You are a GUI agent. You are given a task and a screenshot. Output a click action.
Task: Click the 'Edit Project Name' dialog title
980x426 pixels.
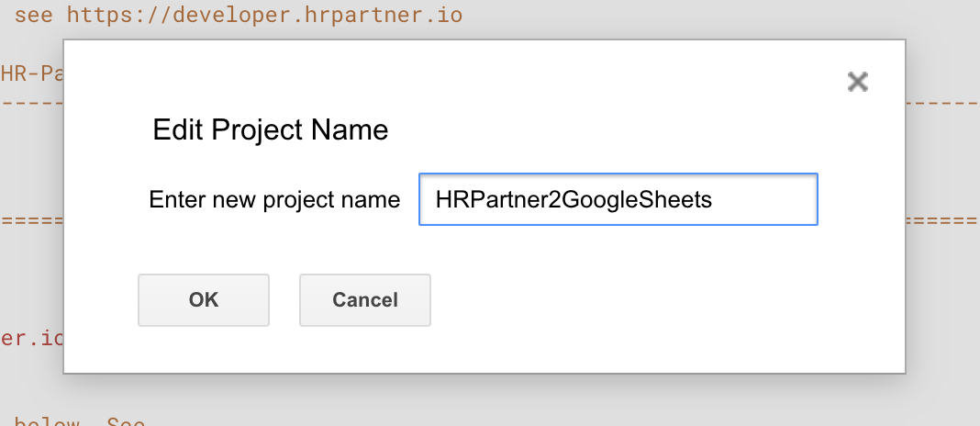coord(271,130)
